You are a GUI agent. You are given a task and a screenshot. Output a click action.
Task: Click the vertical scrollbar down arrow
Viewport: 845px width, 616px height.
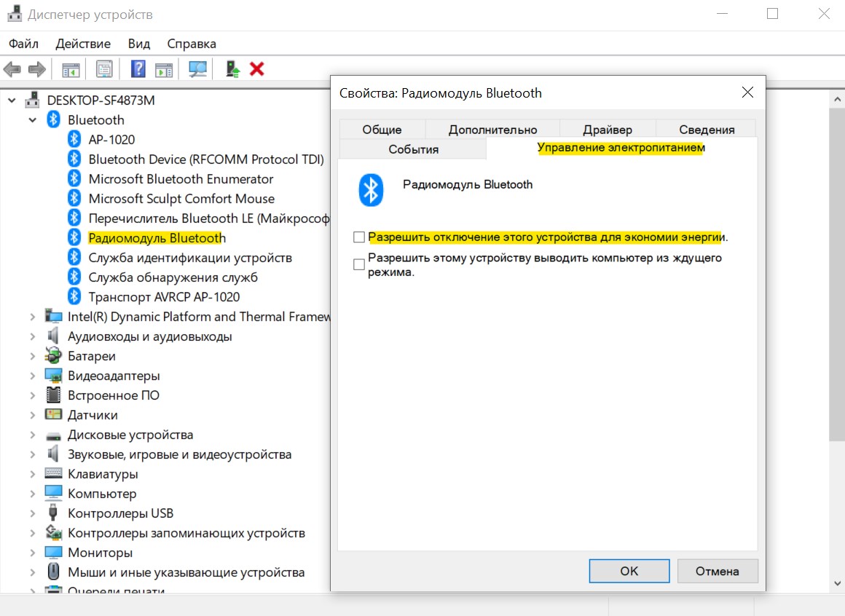point(837,583)
